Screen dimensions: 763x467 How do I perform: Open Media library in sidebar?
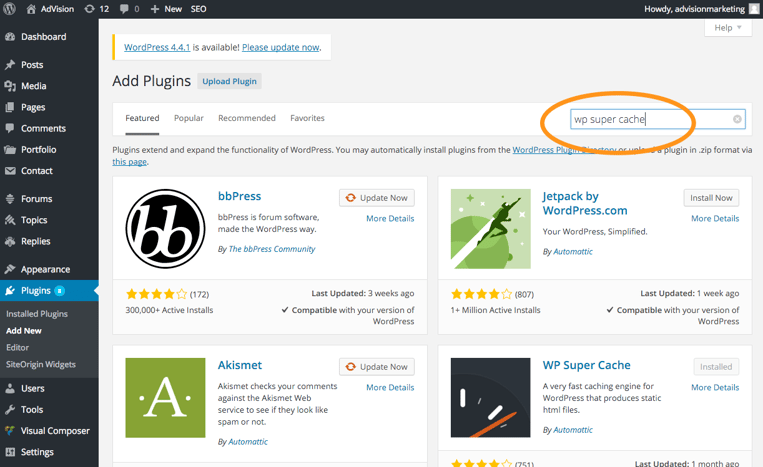[x=34, y=86]
